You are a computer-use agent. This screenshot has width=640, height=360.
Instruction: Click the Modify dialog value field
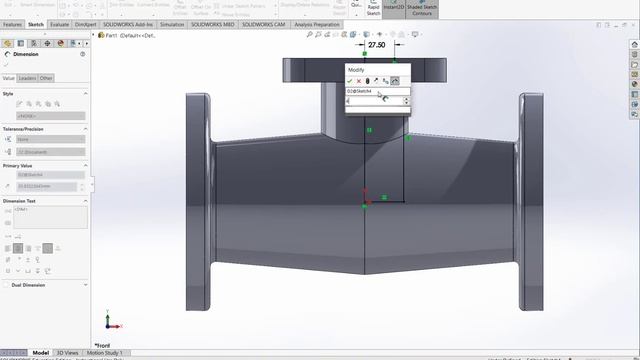[374, 100]
